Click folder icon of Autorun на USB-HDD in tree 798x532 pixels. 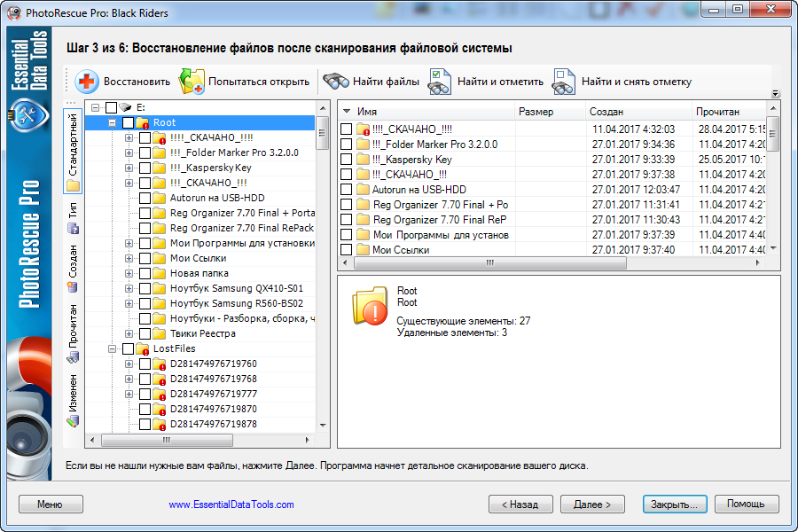[x=160, y=198]
